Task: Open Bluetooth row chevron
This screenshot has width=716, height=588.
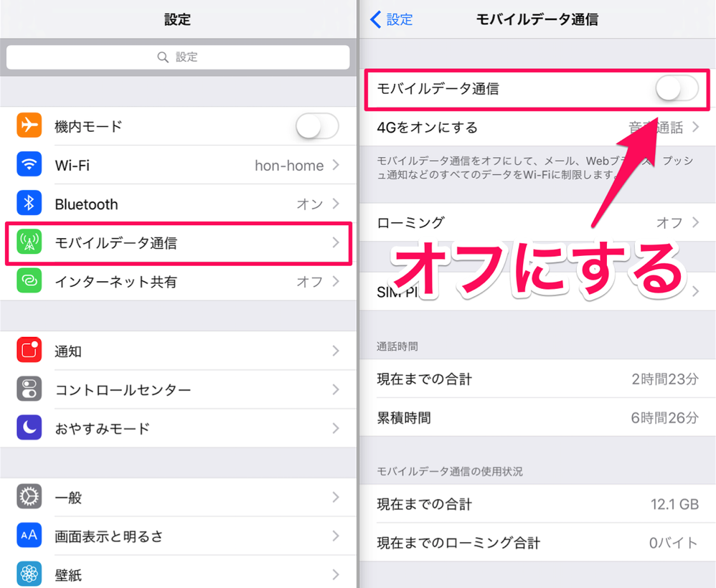Action: pyautogui.click(x=336, y=204)
